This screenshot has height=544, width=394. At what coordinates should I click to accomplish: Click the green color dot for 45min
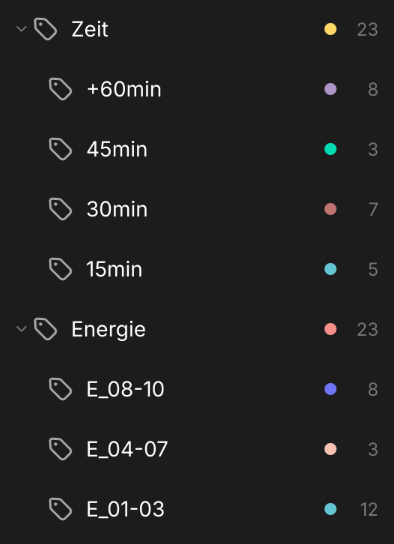pos(330,149)
